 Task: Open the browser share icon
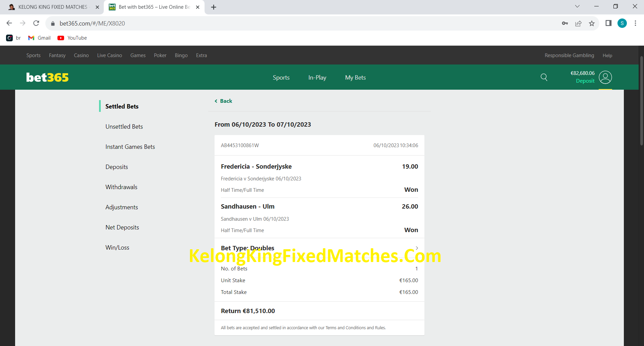coord(578,23)
